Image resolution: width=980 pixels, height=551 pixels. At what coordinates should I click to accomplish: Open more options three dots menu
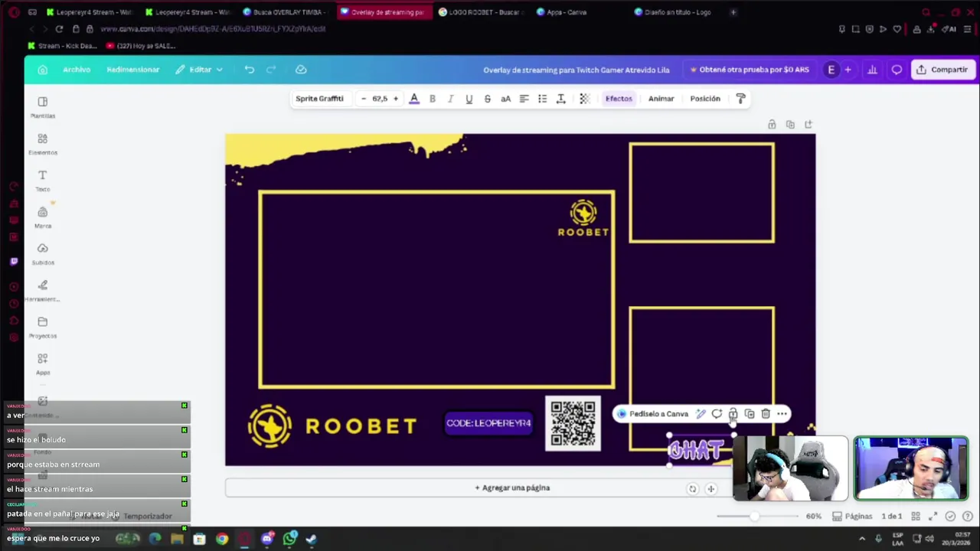click(x=782, y=414)
